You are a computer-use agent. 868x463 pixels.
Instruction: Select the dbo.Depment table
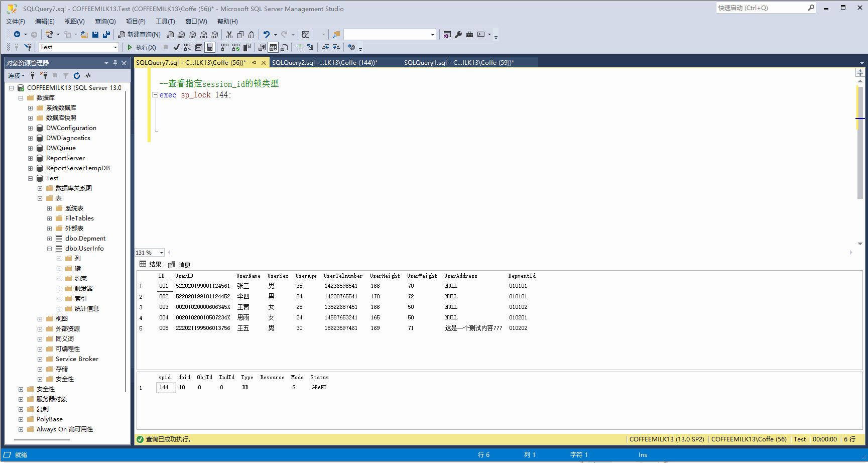click(85, 238)
